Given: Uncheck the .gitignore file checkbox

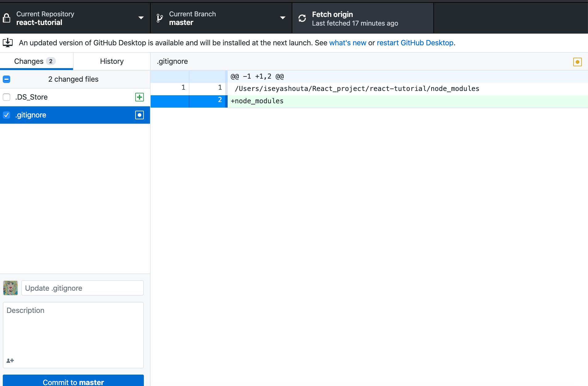Looking at the screenshot, I should [x=6, y=115].
